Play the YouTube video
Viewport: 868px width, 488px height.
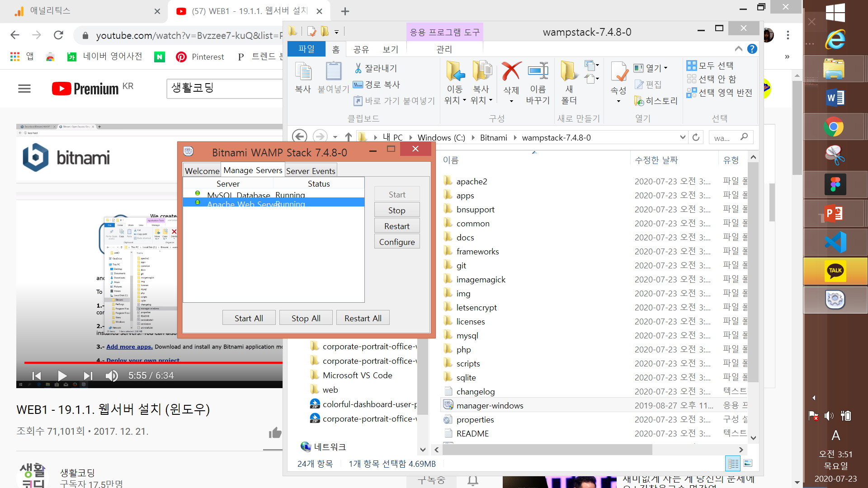(62, 375)
